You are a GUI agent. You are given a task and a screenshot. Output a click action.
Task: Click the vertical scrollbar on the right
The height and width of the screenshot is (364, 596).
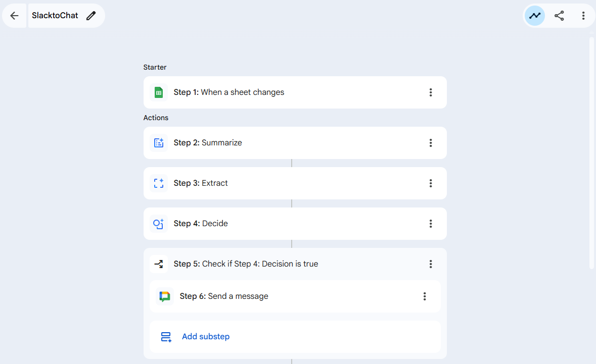point(592,151)
